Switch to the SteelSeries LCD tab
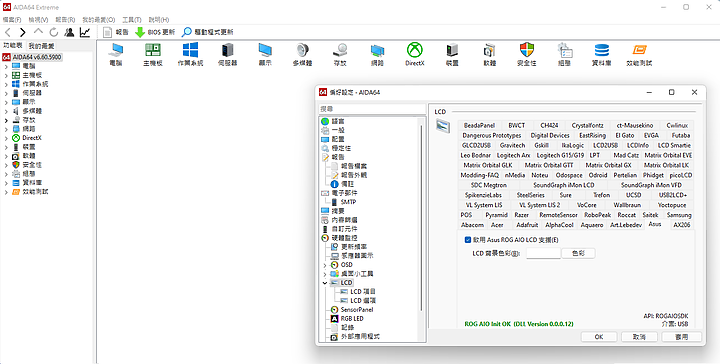The image size is (720, 364). click(530, 195)
